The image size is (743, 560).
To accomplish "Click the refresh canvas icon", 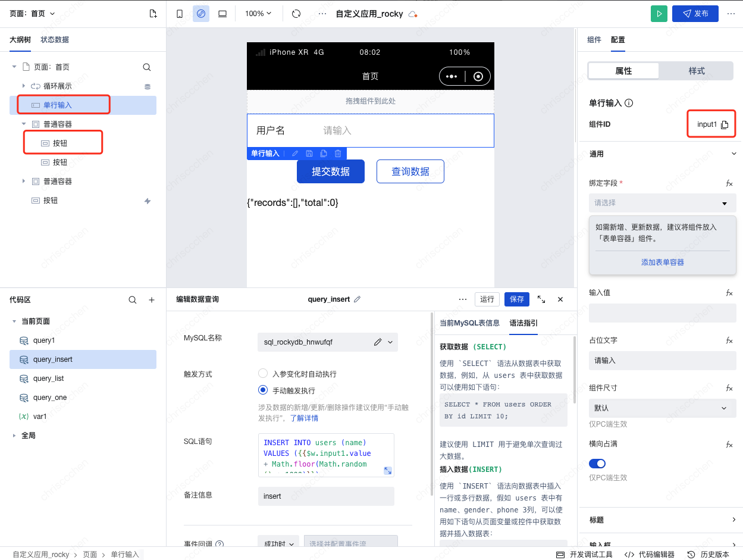I will point(296,14).
